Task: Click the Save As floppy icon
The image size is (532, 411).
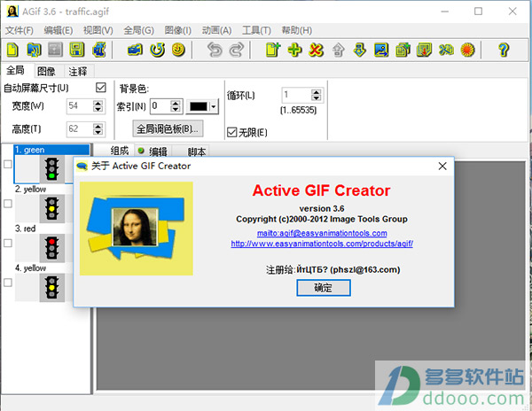Action: 77,50
